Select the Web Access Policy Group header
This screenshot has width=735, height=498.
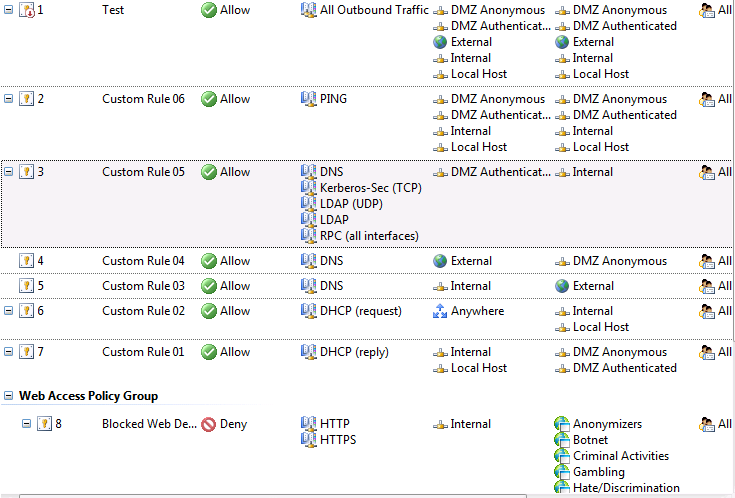click(x=88, y=396)
